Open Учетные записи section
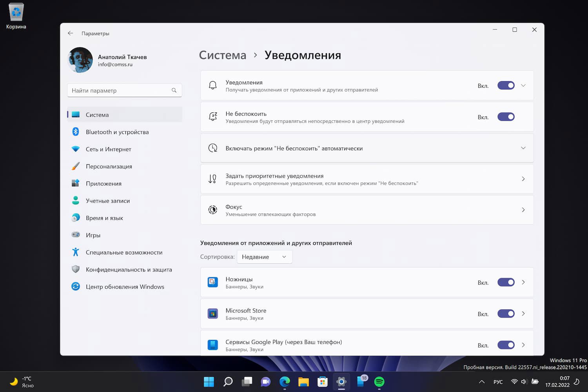Image resolution: width=588 pixels, height=392 pixels. tap(125, 201)
